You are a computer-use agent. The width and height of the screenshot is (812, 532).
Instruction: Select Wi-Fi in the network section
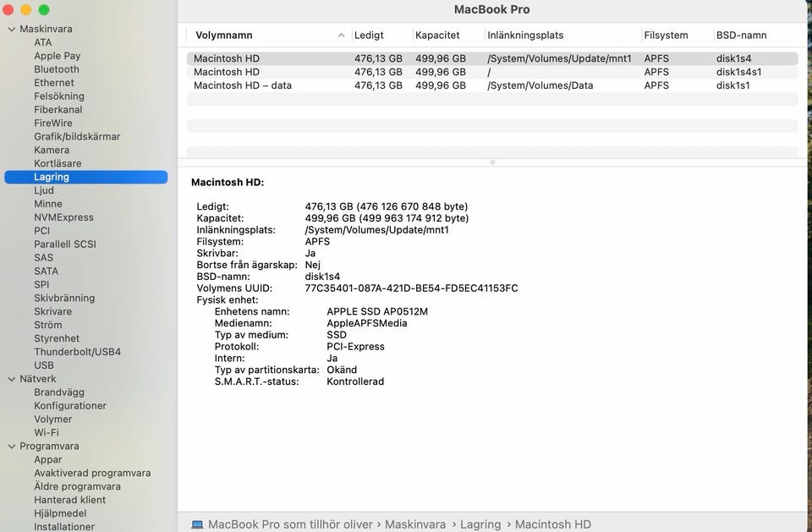(46, 433)
